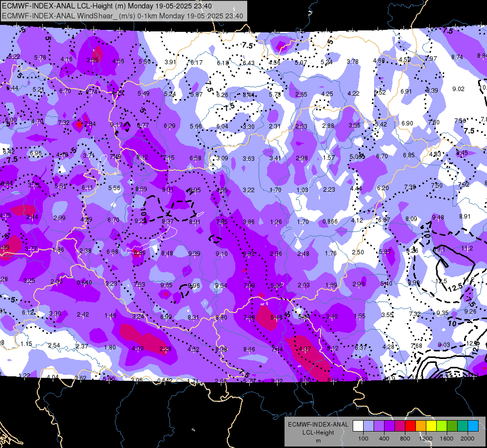Screen dimensions: 487x448
Task: Select the yellow legend color swatch
Action: coord(431,426)
